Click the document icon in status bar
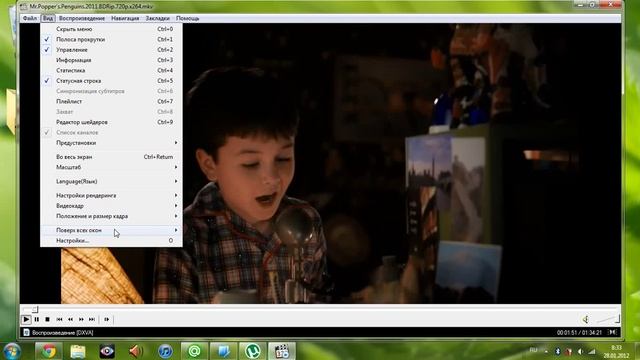 (x=26, y=332)
